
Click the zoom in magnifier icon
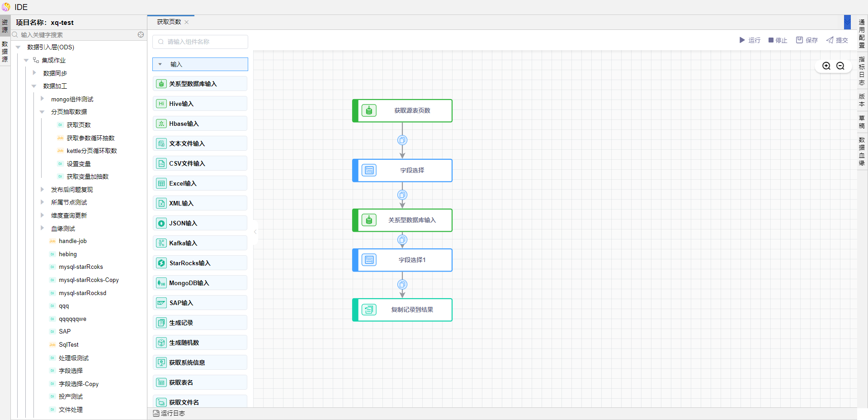826,66
